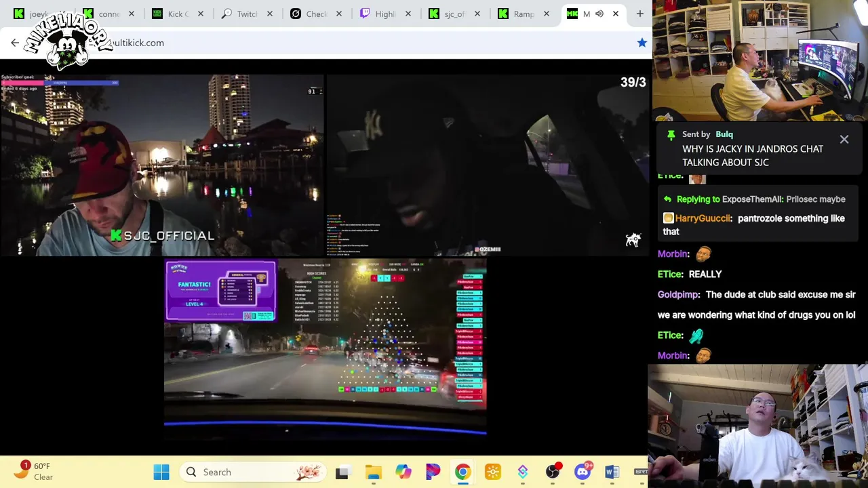This screenshot has width=868, height=488.
Task: Click the ETice username beside REALLY
Action: (670, 274)
